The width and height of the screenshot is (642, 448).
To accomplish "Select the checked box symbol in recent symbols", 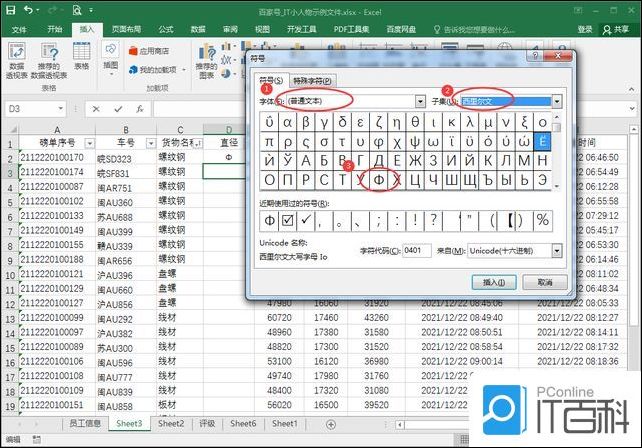I will 288,219.
